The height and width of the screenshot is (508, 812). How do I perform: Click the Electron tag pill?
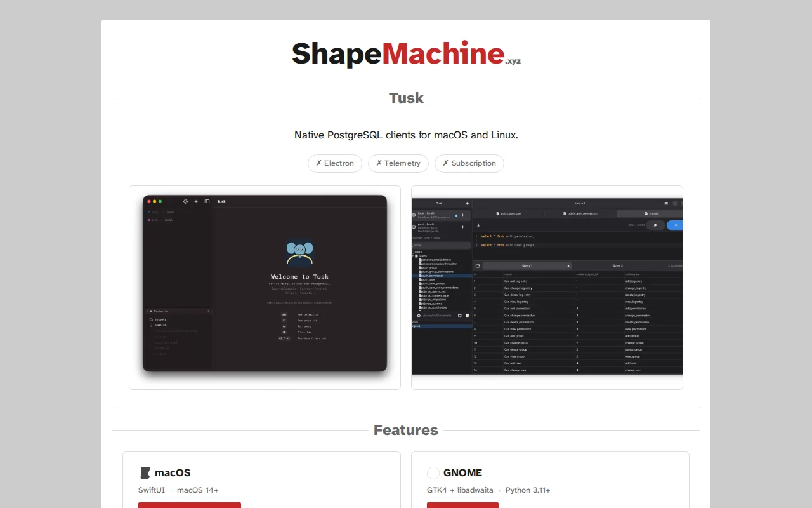335,163
